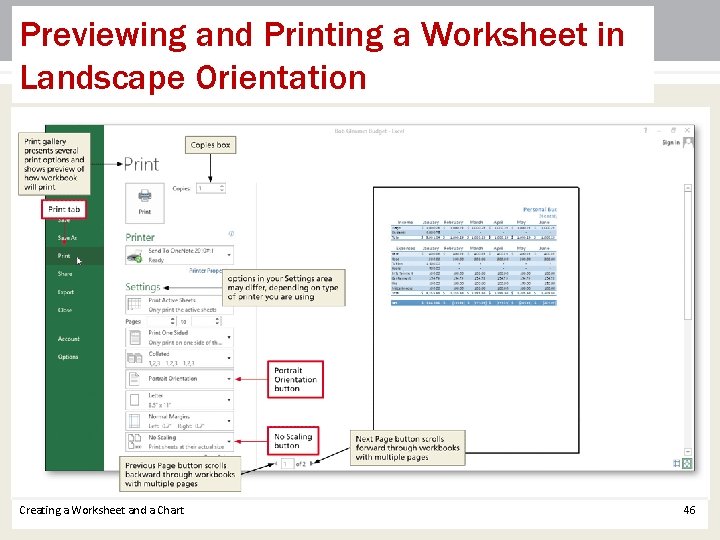
Task: Click the account avatar icon next to Sign in
Action: (x=687, y=142)
